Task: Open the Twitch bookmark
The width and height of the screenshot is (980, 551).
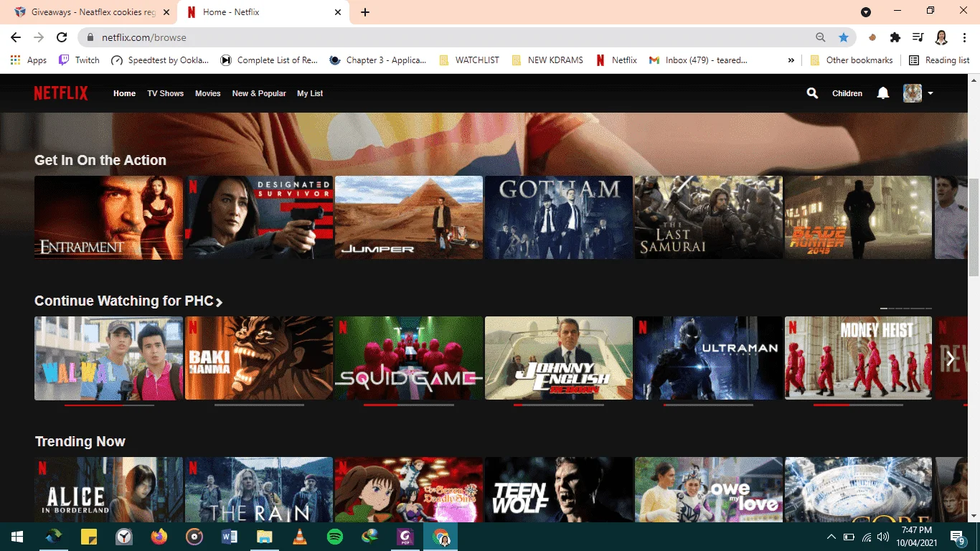Action: pos(79,60)
